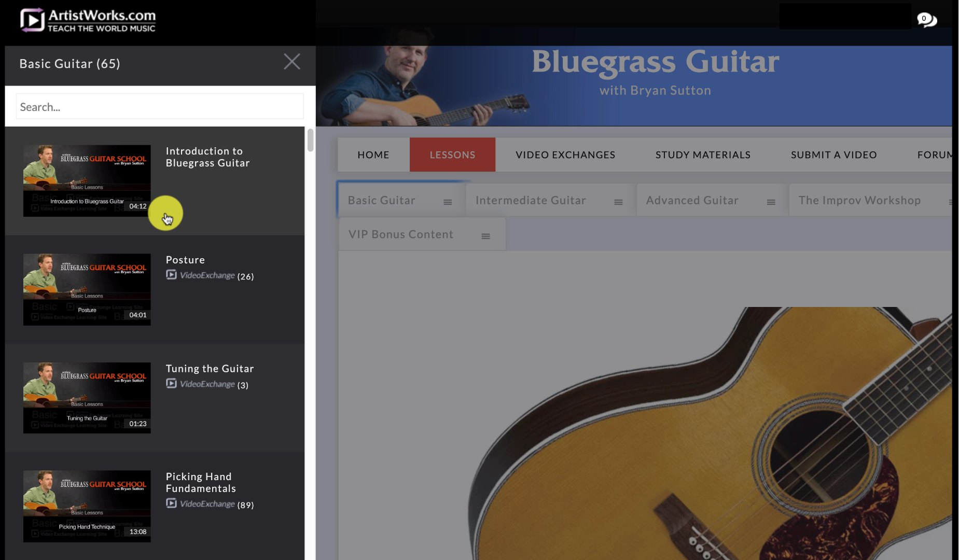Open the chat messages bubble icon
Viewport: 959px width, 560px height.
[x=926, y=20]
